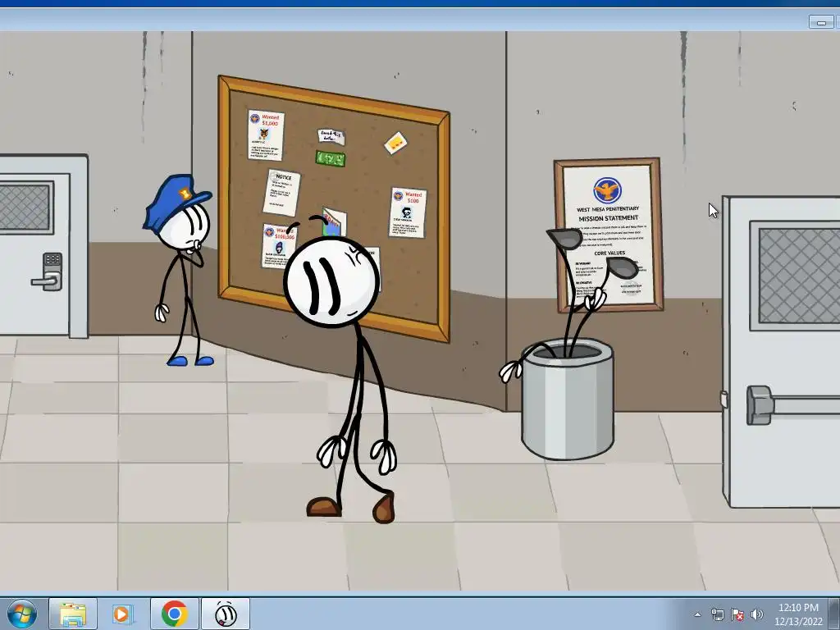Open File Explorer from the taskbar
This screenshot has height=630, width=840.
tap(73, 614)
